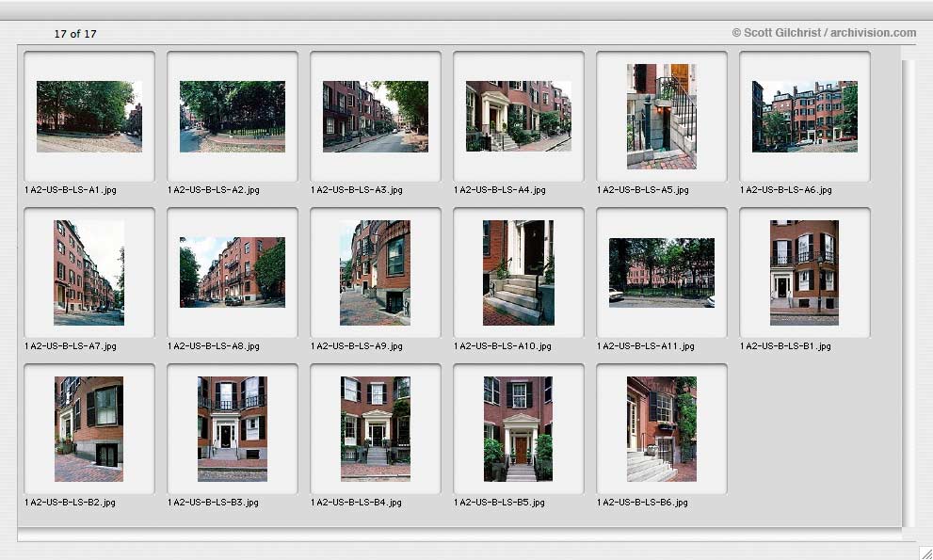Click the filename label 1A2-US-B-LS-A6.jpg

tap(786, 190)
